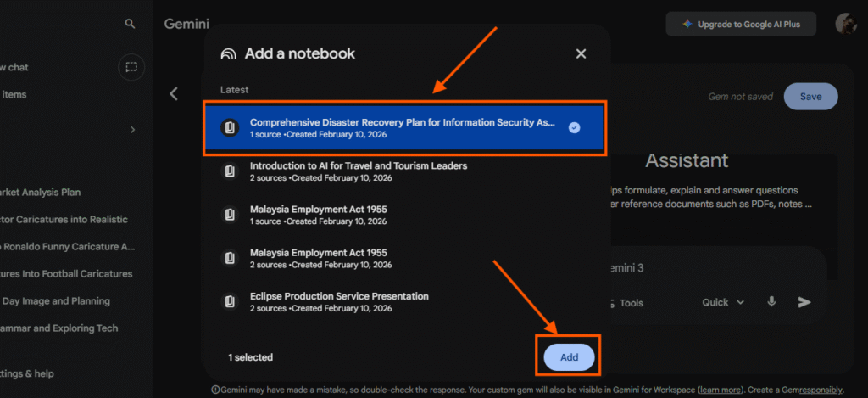Image resolution: width=868 pixels, height=398 pixels.
Task: Uncheck the selected Disaster Recovery Plan checkmark
Action: click(574, 127)
